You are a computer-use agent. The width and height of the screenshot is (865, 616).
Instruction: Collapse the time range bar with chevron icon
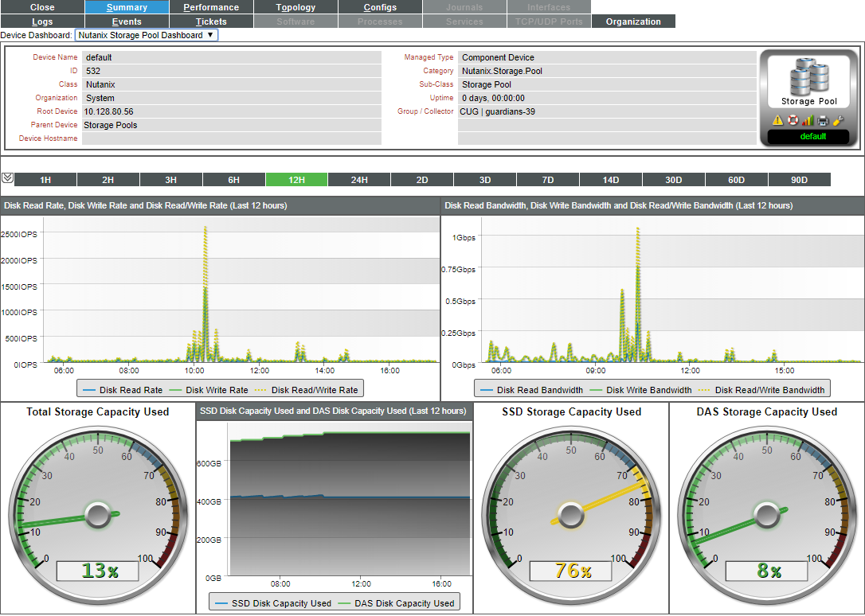pyautogui.click(x=7, y=178)
